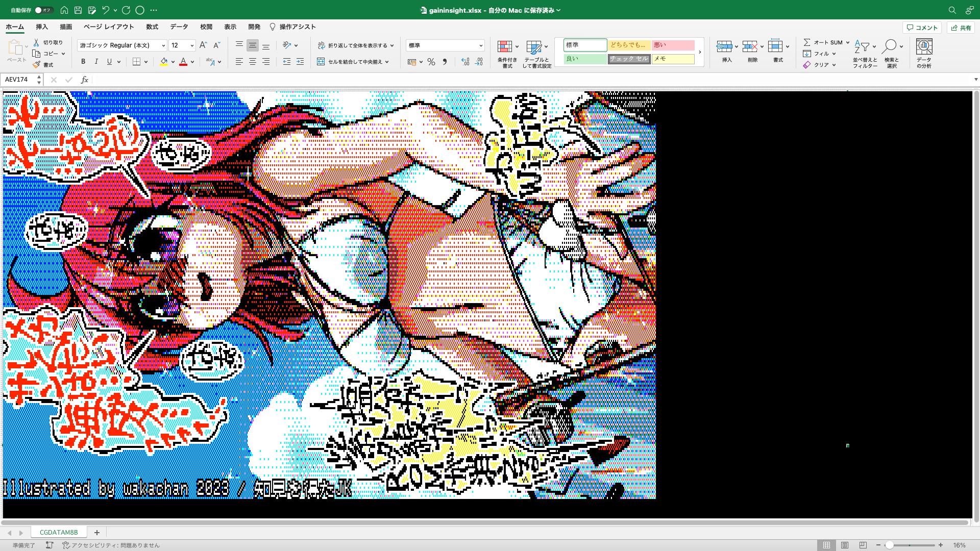Open conditional formatting (条件付き書式)
Image resolution: width=980 pixels, height=551 pixels.
point(507,54)
